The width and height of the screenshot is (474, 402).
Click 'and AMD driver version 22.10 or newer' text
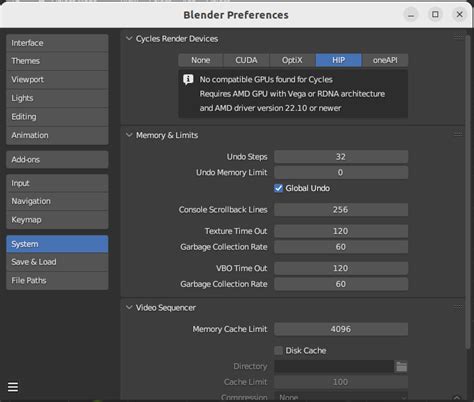(x=270, y=108)
